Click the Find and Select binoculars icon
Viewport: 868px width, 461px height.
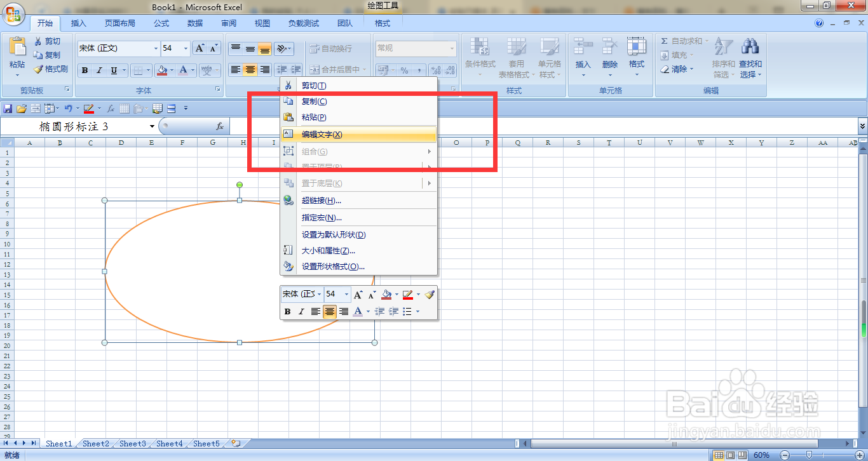tap(750, 47)
